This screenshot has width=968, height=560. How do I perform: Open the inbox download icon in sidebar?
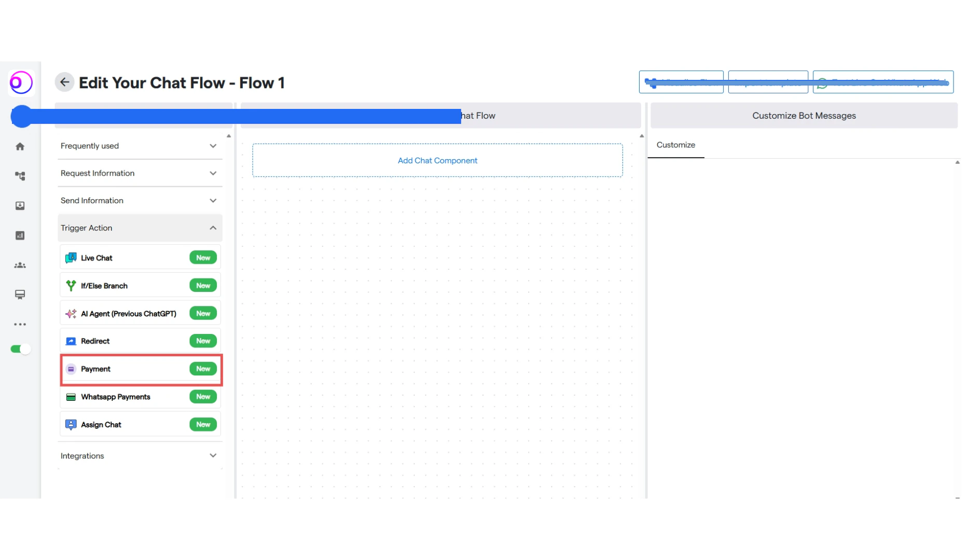tap(20, 206)
